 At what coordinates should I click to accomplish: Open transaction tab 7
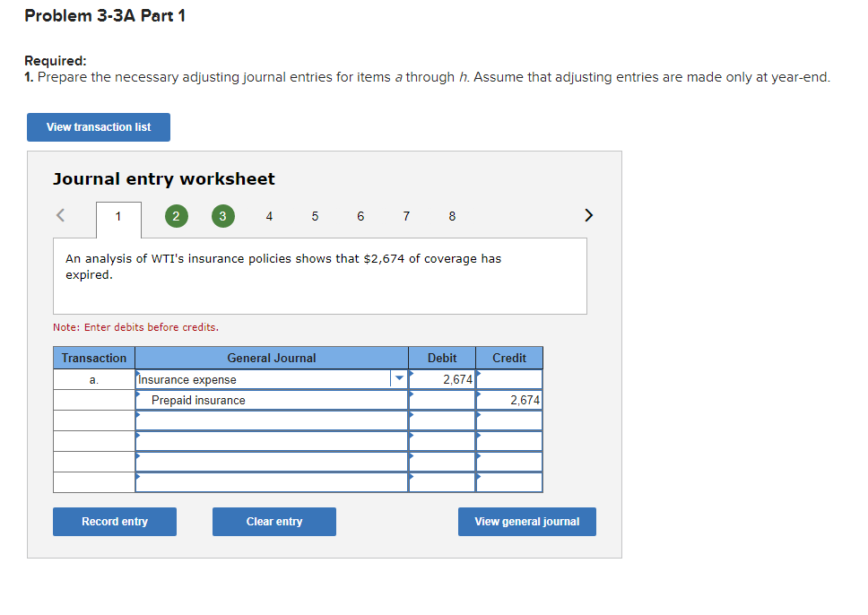coord(406,215)
